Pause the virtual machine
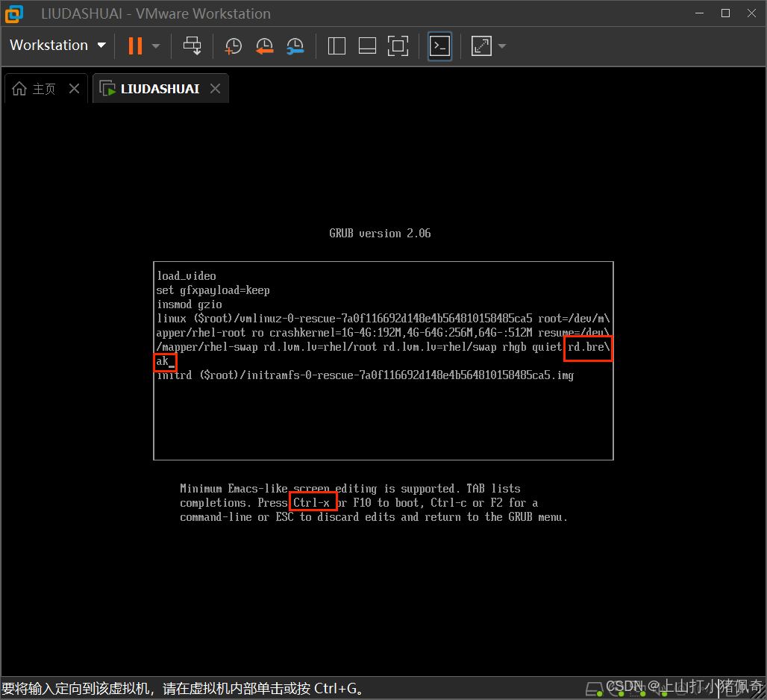Screen dimensions: 767x700 [135, 46]
